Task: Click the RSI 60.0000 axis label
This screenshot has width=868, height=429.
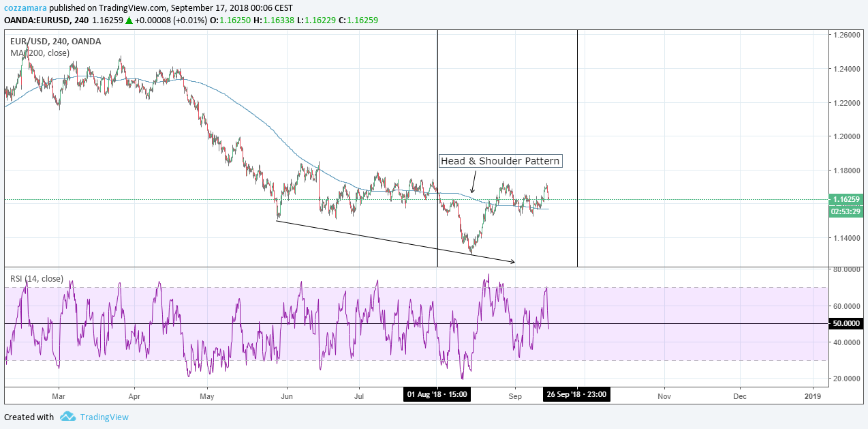Action: pos(847,306)
